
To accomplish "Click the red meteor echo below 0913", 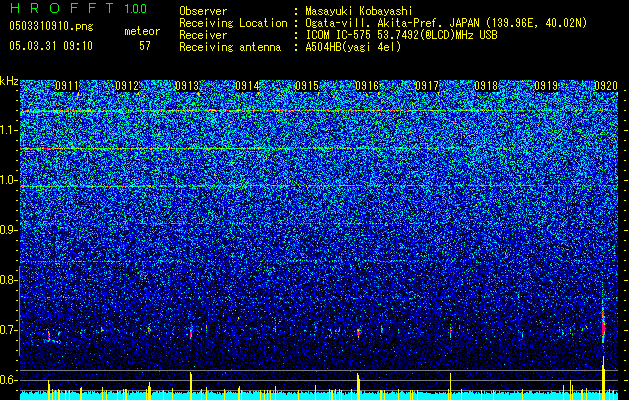I will [x=191, y=331].
